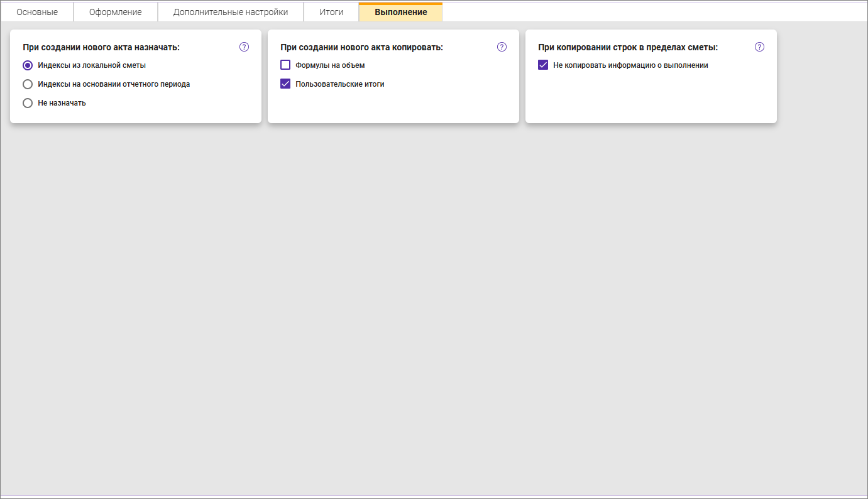Viewport: 868px width, 499px height.
Task: Uncheck the 'Пользовательские итоги' checkbox
Action: point(285,84)
